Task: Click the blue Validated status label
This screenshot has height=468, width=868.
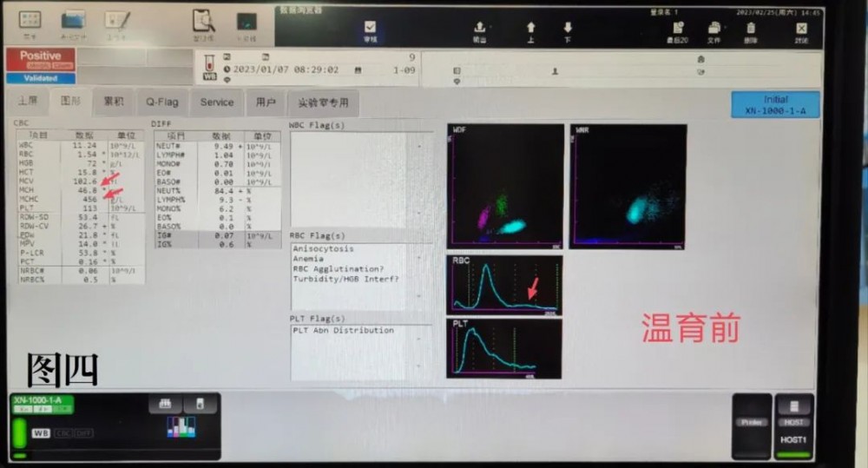Action: (x=41, y=78)
